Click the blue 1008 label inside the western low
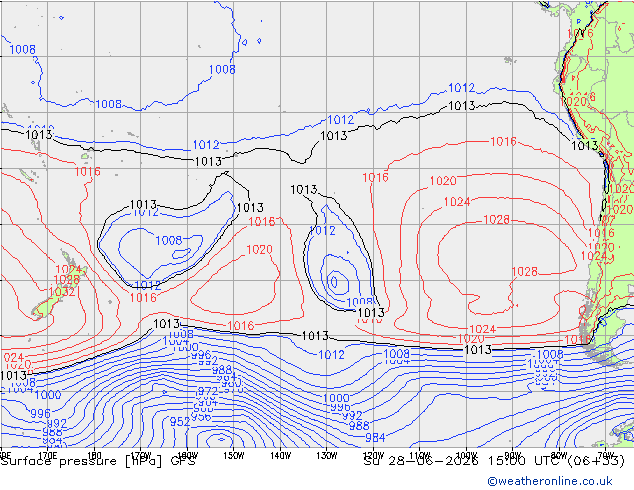 (x=169, y=240)
